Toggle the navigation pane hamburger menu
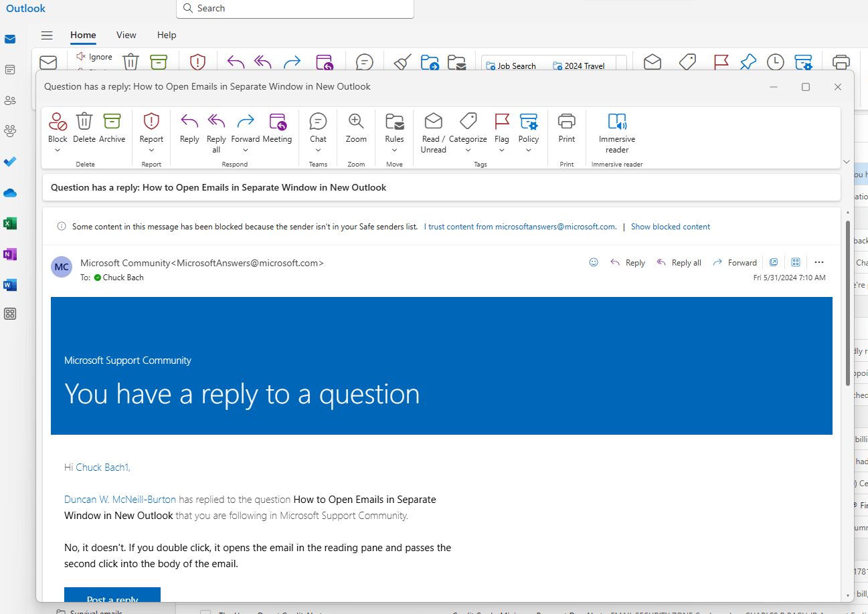 (x=47, y=35)
